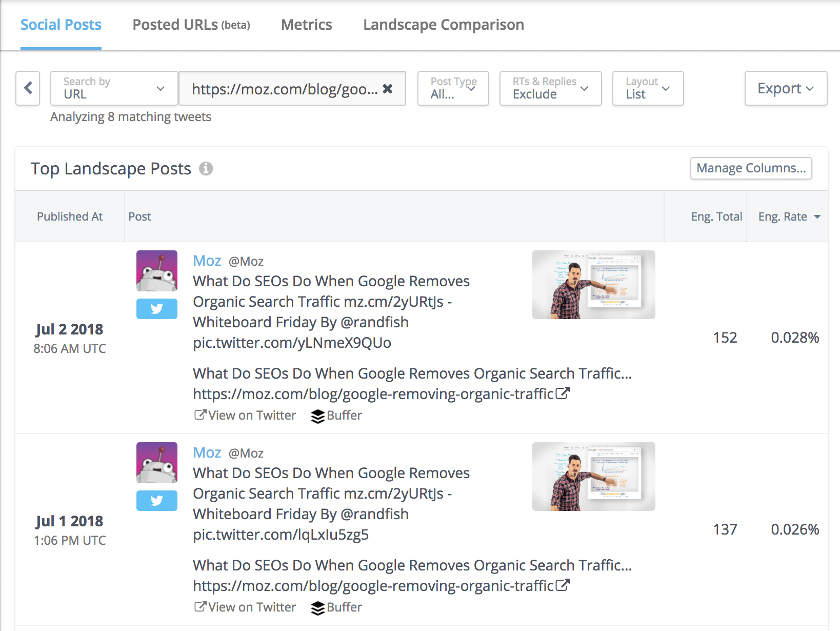Image resolution: width=840 pixels, height=631 pixels.
Task: Open the Jul 2 post image thumbnail
Action: coord(594,285)
